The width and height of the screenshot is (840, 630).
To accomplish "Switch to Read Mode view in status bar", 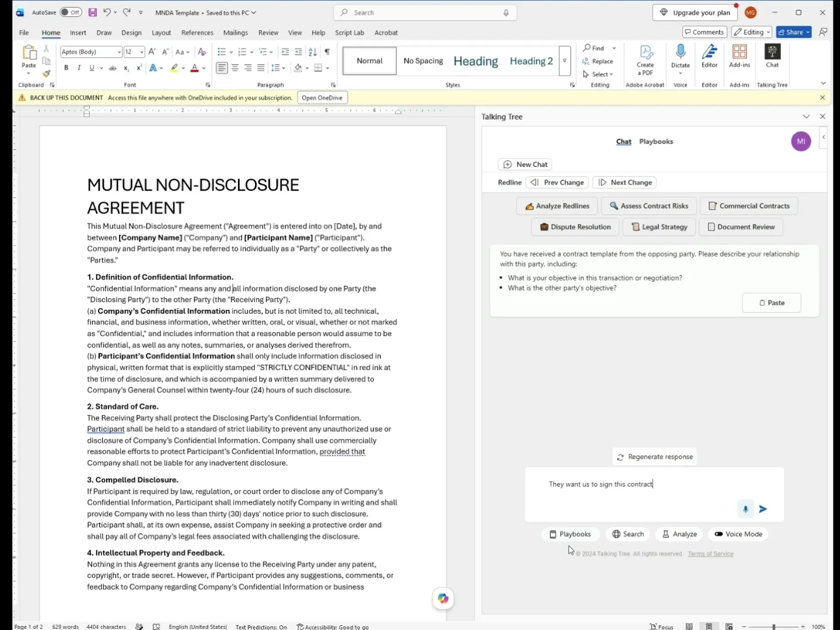I will click(x=689, y=626).
